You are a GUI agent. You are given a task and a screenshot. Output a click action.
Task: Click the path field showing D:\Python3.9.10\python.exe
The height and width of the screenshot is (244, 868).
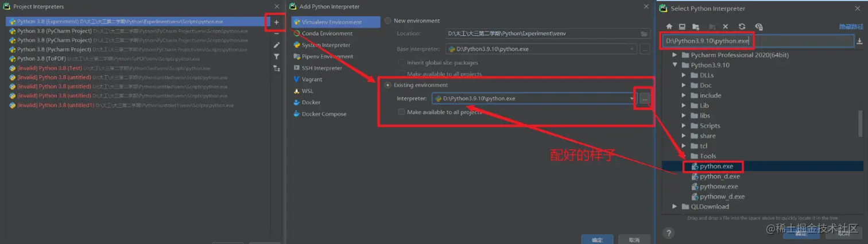pos(758,41)
